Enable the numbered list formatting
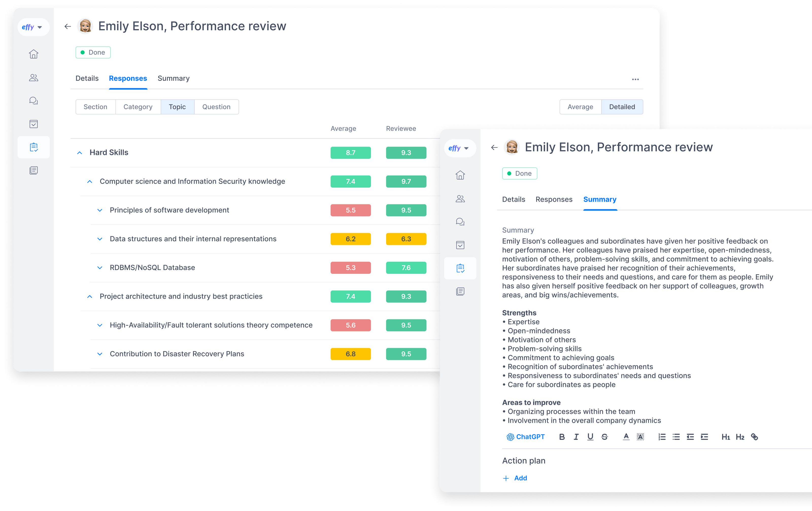 [x=662, y=436]
